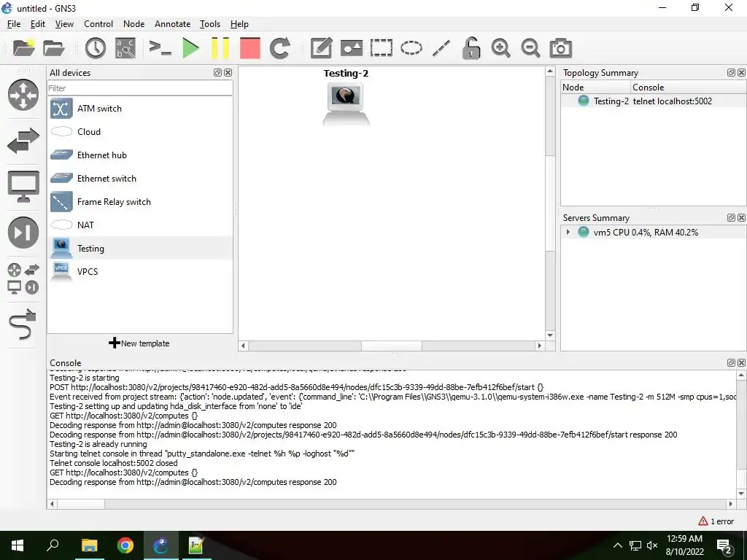Select VPCS in device list
Viewport: 747px width, 560px height.
[x=140, y=272]
